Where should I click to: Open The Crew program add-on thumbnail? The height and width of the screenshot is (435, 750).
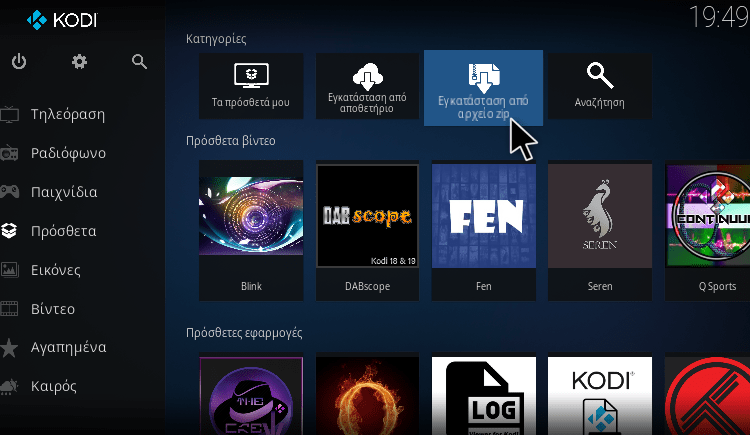pos(251,395)
